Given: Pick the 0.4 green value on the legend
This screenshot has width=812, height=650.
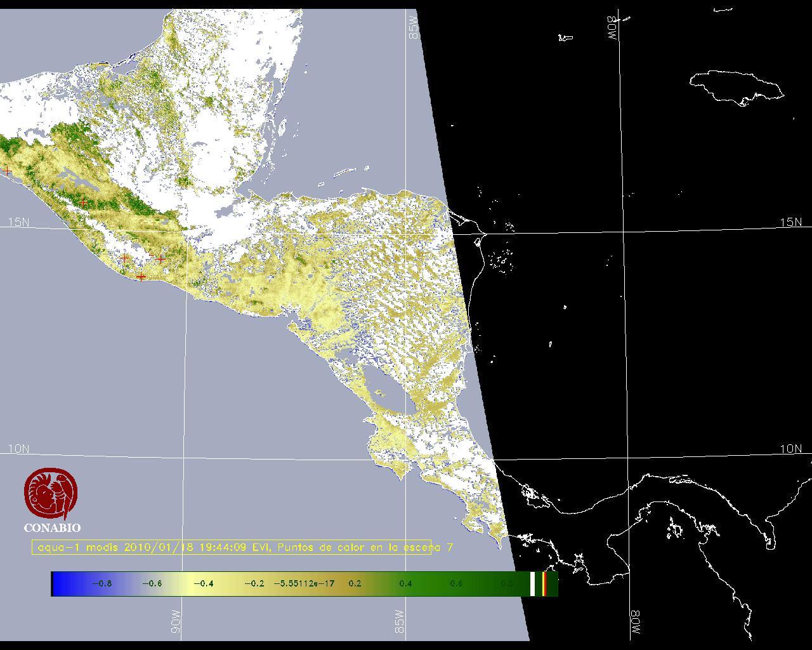Looking at the screenshot, I should [x=405, y=583].
